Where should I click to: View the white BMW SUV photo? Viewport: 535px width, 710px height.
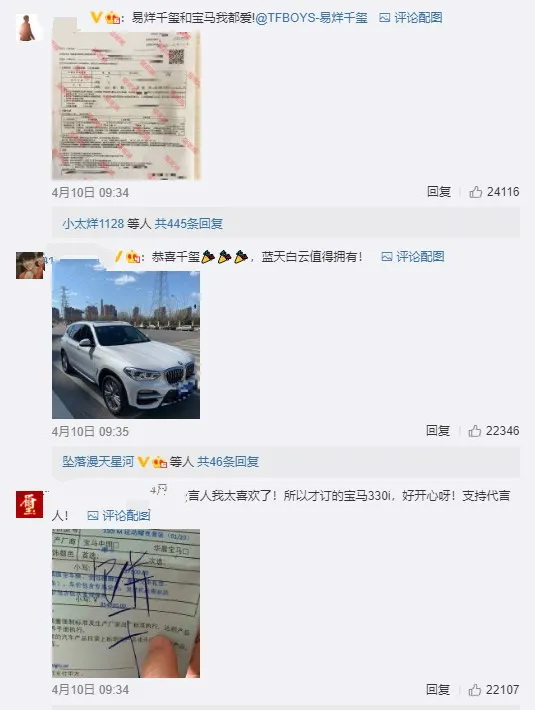(126, 339)
